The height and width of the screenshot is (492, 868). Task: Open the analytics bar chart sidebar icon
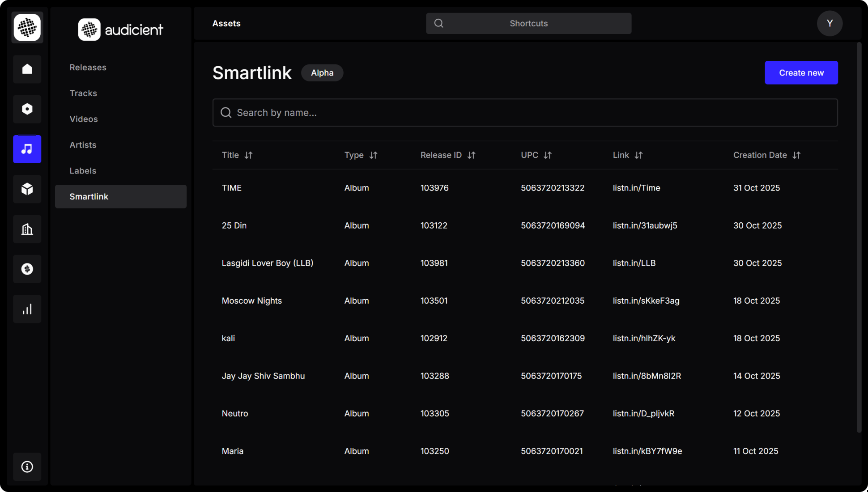[27, 309]
